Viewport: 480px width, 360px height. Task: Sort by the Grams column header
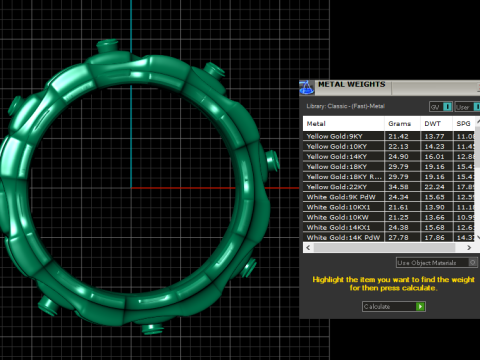[402, 124]
